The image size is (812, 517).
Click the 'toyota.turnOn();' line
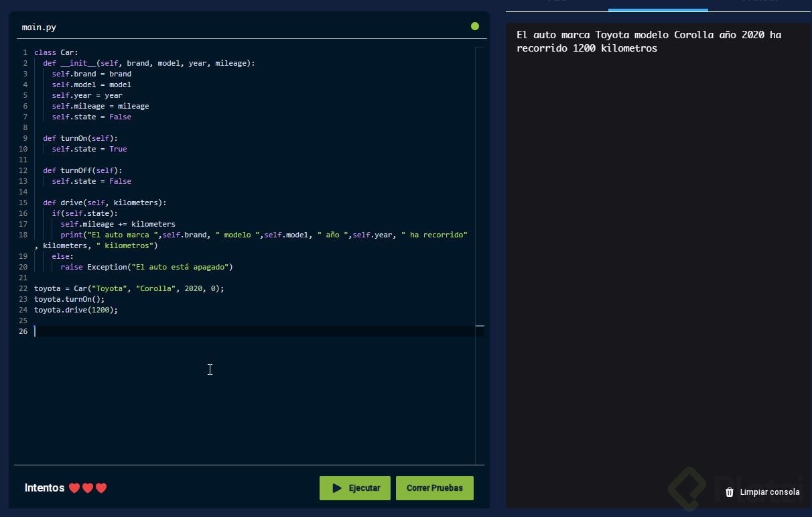(x=70, y=299)
